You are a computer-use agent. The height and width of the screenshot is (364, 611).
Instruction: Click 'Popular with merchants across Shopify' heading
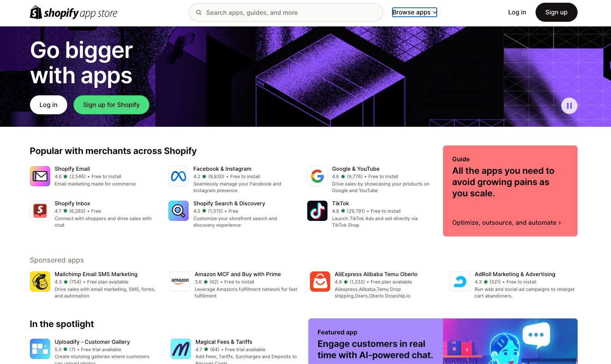click(x=113, y=151)
